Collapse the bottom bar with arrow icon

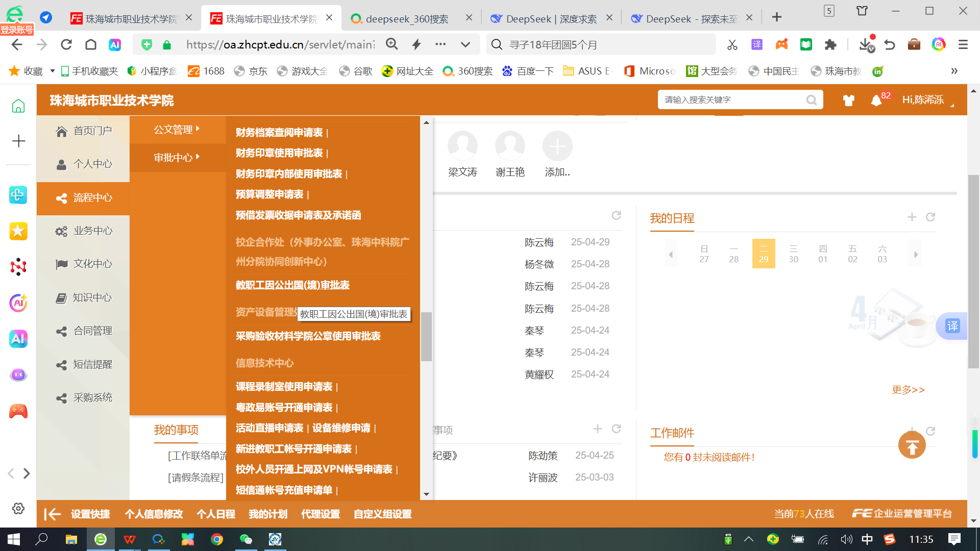pos(52,514)
